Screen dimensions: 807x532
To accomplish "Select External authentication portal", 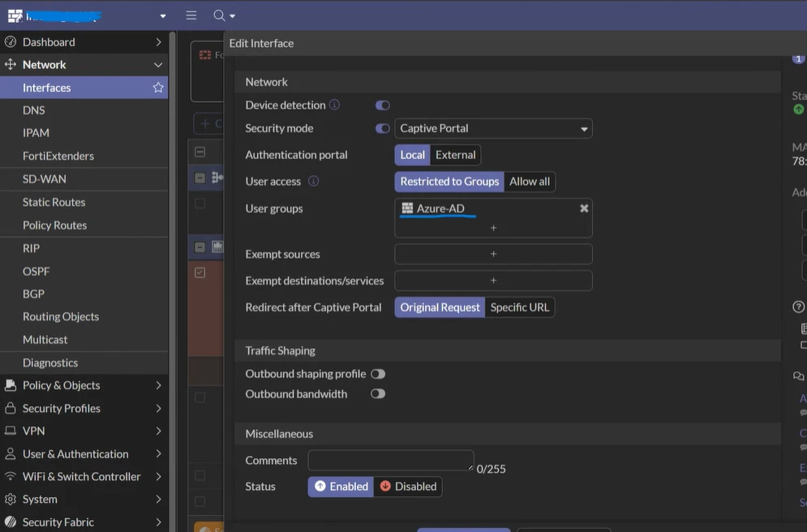I will pyautogui.click(x=456, y=155).
